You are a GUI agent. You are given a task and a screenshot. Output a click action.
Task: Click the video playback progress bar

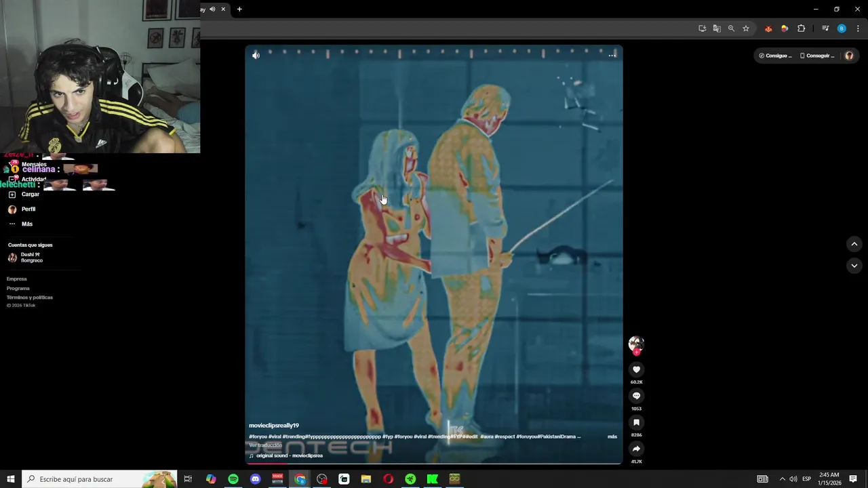tap(434, 463)
